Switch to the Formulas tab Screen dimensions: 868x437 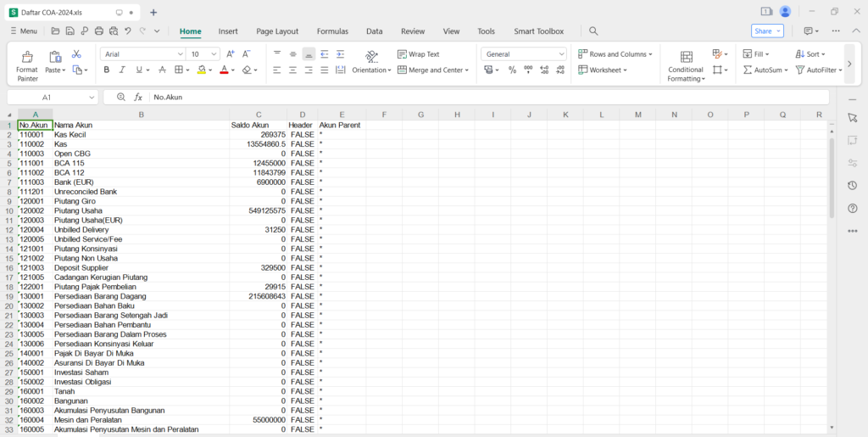click(x=332, y=31)
